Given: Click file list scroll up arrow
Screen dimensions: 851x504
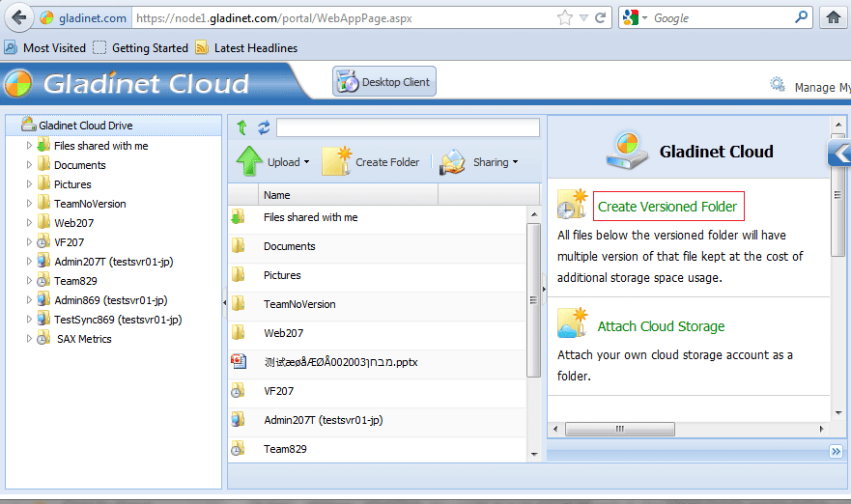Looking at the screenshot, I should pyautogui.click(x=534, y=214).
